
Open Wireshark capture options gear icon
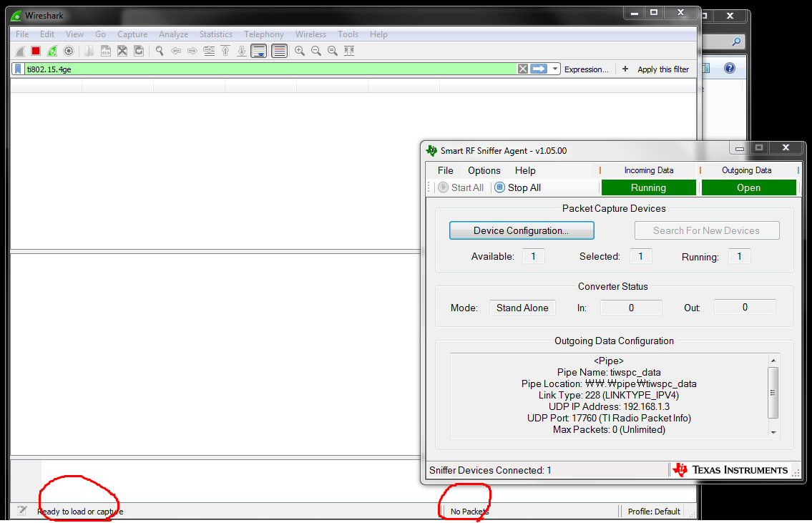click(x=69, y=51)
